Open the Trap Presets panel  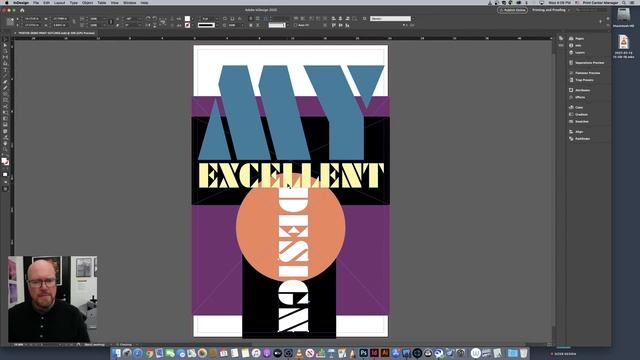coord(581,80)
